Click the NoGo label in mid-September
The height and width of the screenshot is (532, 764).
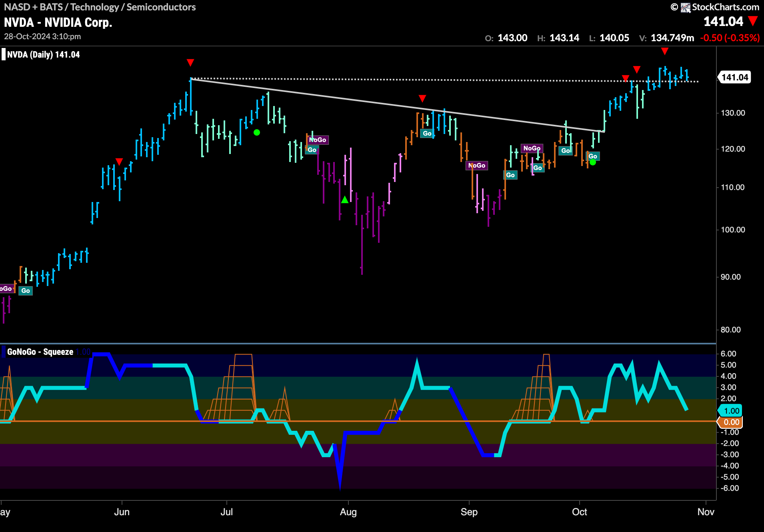532,148
